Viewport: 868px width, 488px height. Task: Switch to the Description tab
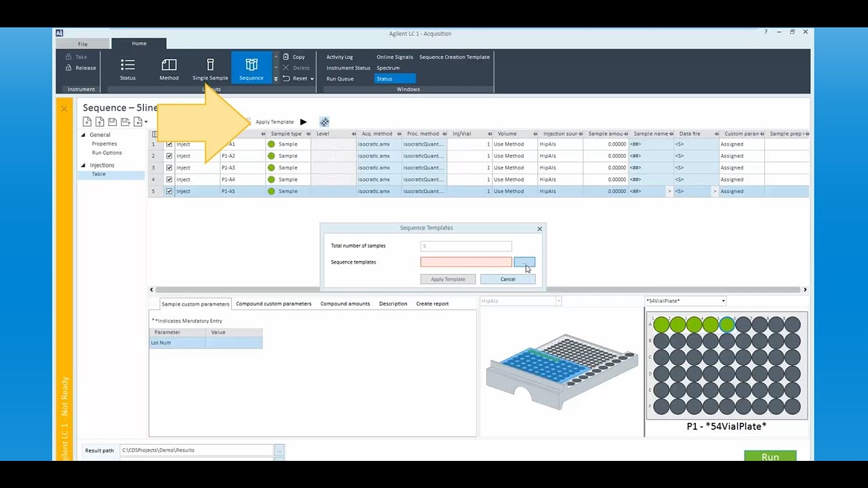click(x=393, y=304)
